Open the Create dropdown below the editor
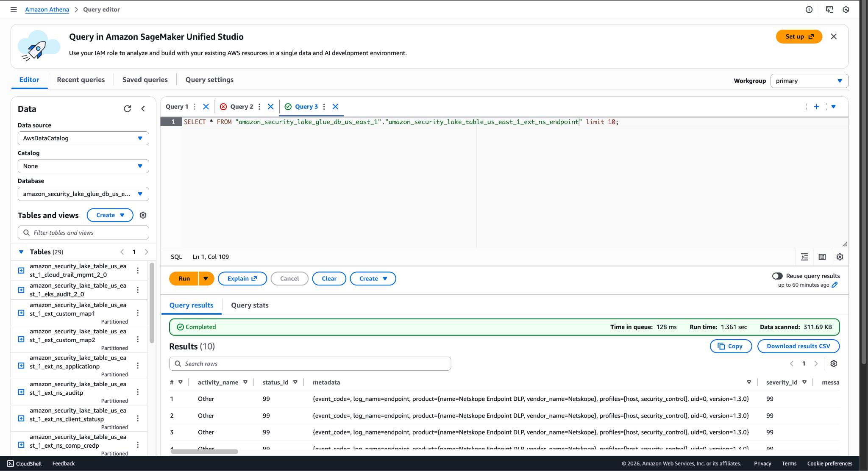Screen dimensions: 868x471 (x=373, y=279)
